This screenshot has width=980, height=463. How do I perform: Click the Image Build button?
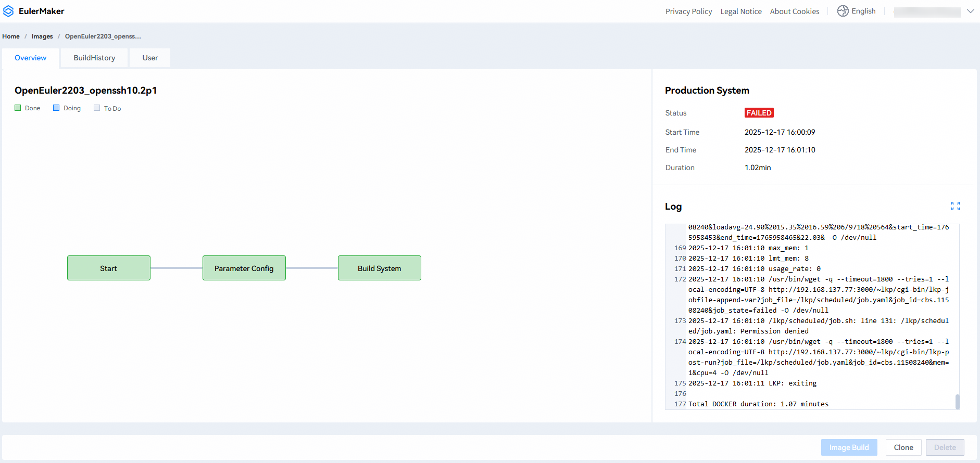pyautogui.click(x=849, y=447)
